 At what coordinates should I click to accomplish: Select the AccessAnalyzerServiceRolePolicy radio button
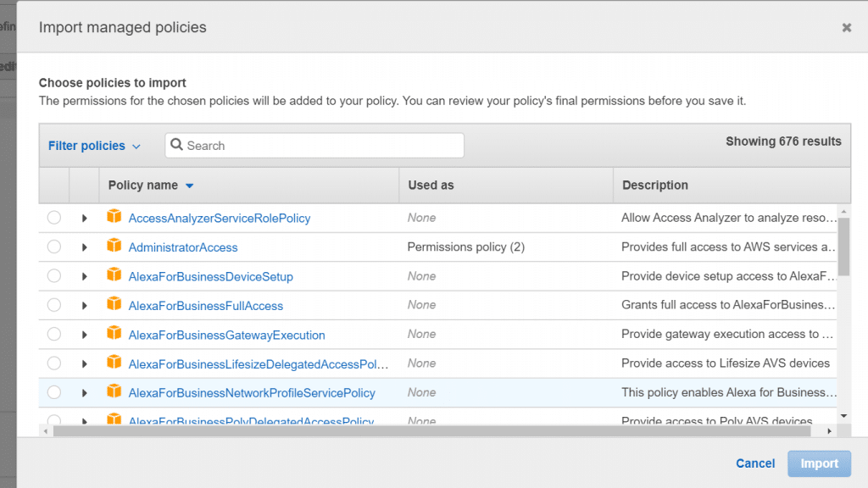click(54, 218)
